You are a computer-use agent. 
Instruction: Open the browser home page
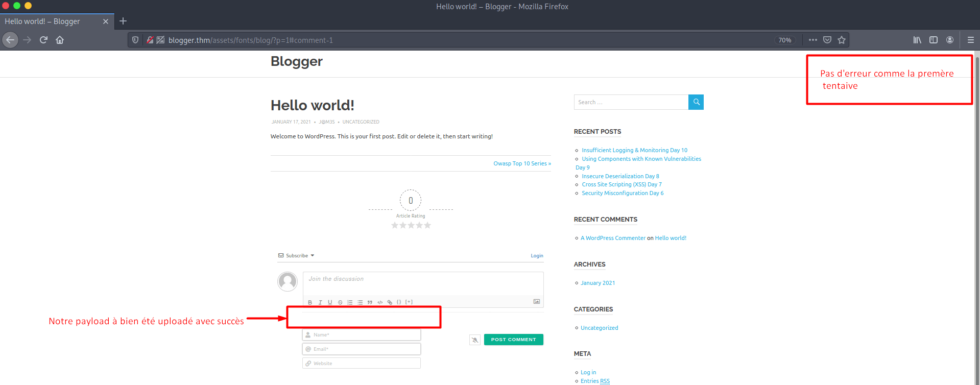[60, 40]
